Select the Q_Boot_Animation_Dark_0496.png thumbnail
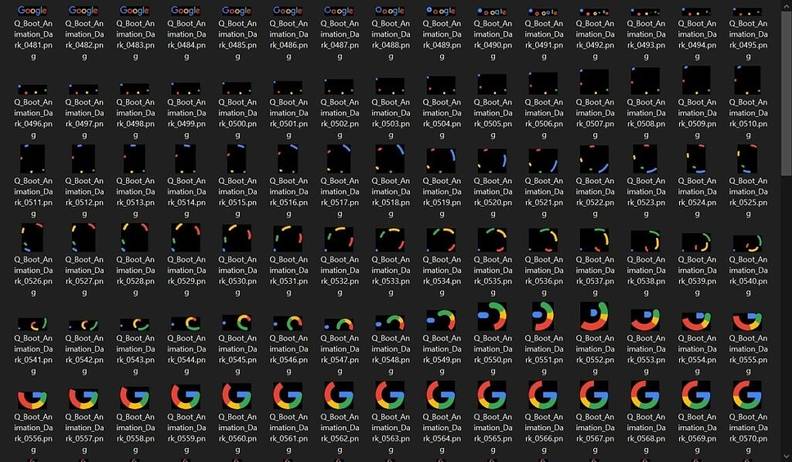792x462 pixels. pos(33,89)
